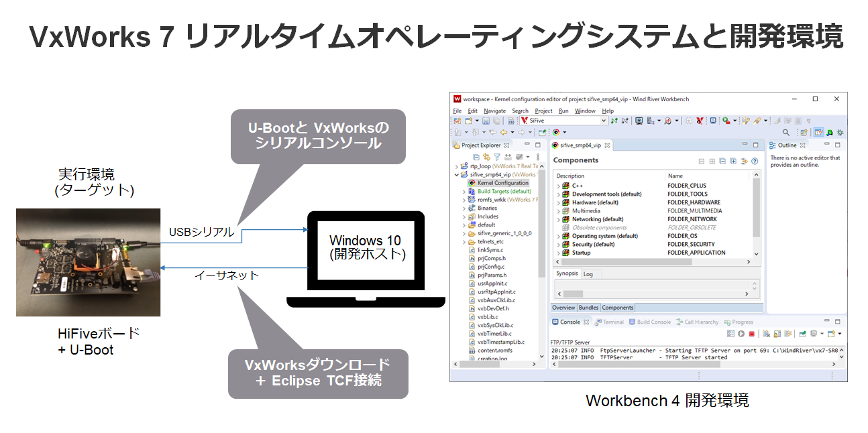Viewport: 868px width, 433px height.
Task: Close the Project Explorer view
Action: (507, 145)
